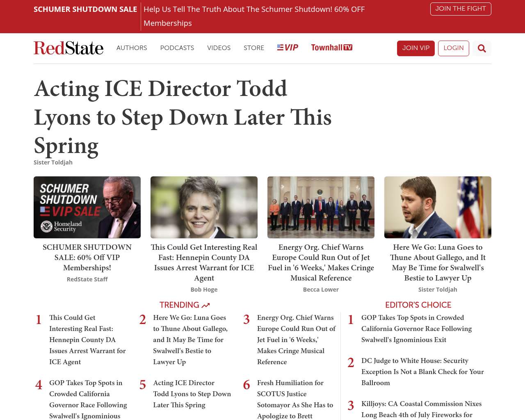This screenshot has width=525, height=420.
Task: Open Editor's Choice DC Judge ballroom story
Action: tap(422, 372)
